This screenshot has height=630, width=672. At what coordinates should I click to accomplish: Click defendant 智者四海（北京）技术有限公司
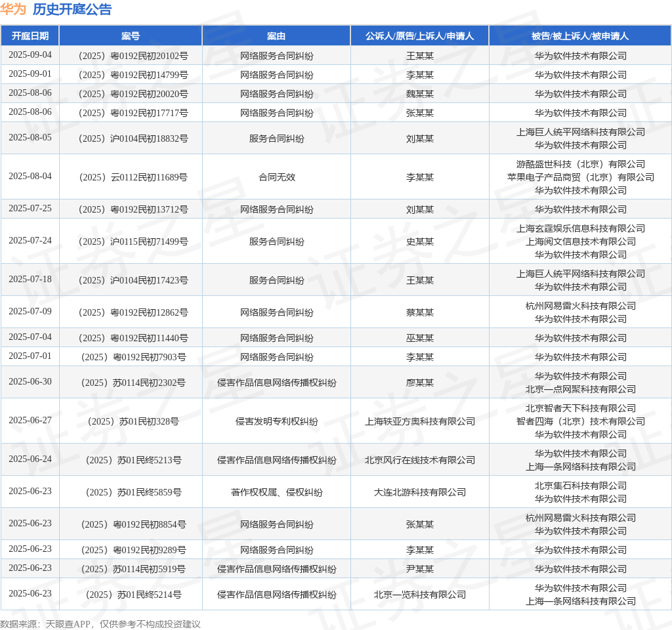(581, 422)
